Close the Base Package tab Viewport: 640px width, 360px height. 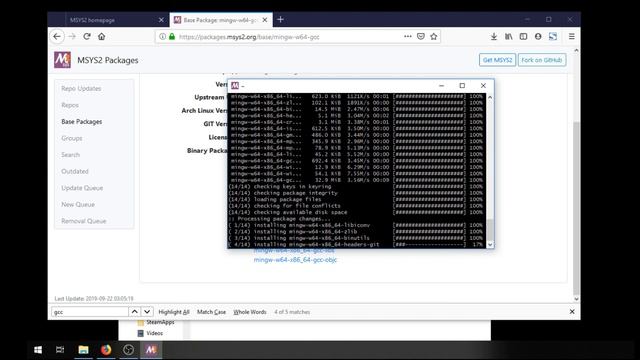pyautogui.click(x=265, y=20)
